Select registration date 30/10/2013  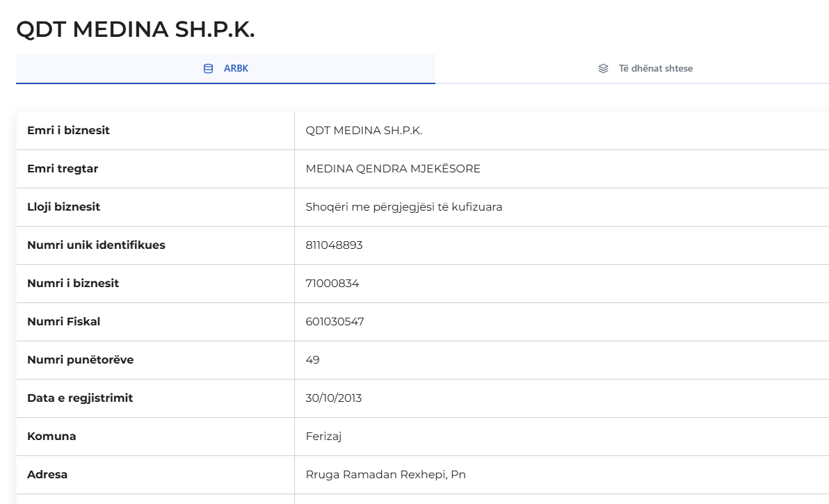(334, 398)
